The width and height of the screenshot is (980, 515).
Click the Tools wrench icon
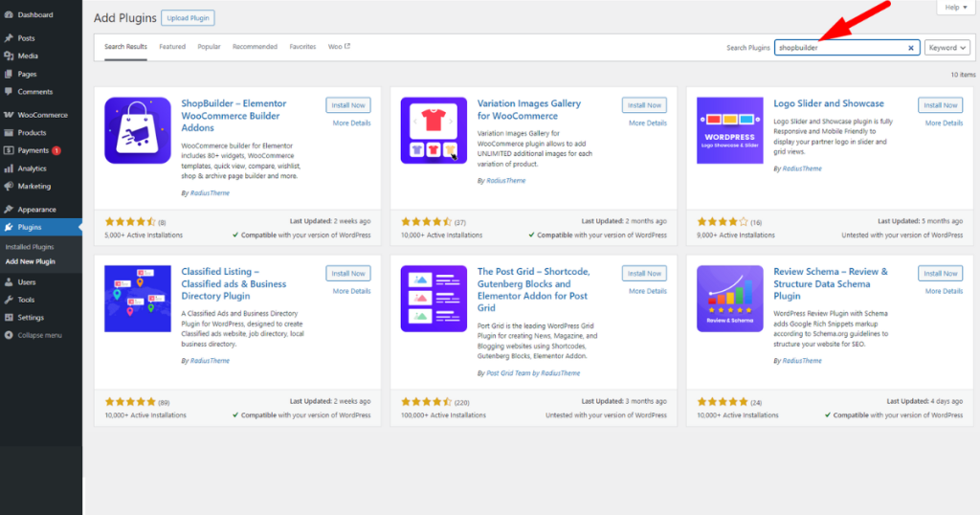[9, 300]
